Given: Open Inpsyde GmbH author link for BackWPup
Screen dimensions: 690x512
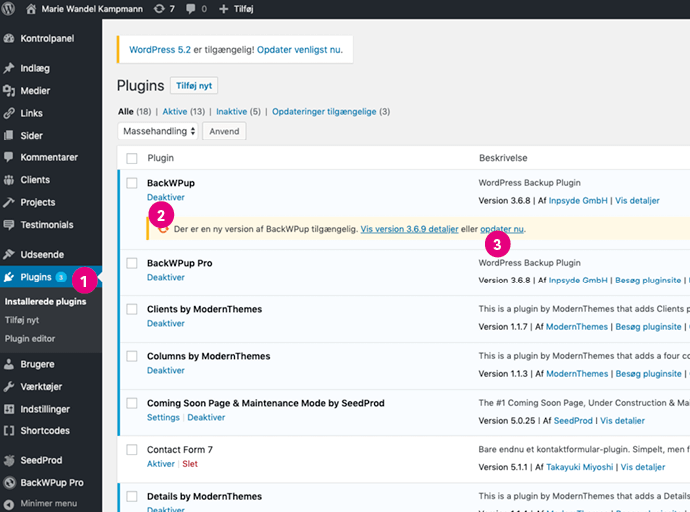Looking at the screenshot, I should 578,201.
